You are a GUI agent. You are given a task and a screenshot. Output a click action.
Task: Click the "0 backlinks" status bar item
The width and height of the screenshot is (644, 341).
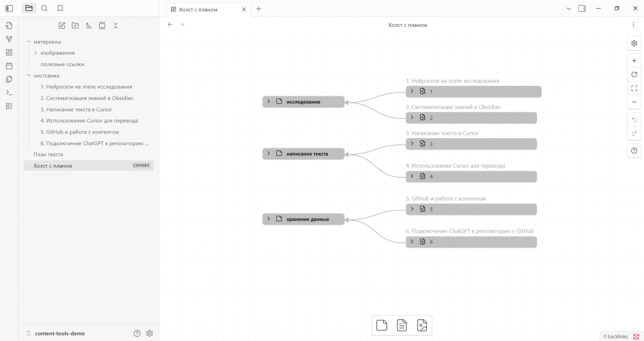(x=615, y=336)
